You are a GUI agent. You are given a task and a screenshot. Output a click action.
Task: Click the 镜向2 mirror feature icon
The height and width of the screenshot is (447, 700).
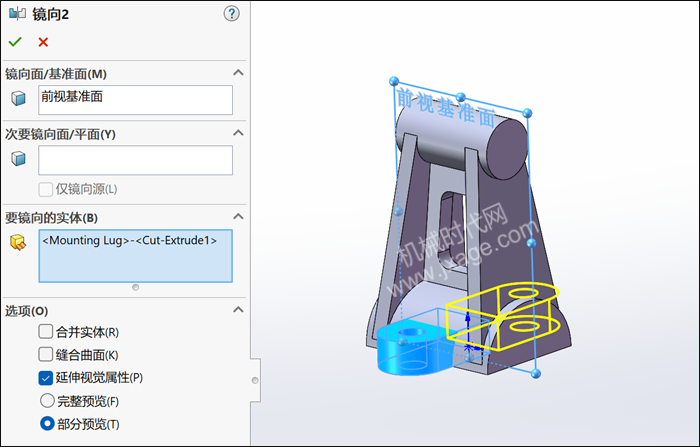(x=17, y=13)
